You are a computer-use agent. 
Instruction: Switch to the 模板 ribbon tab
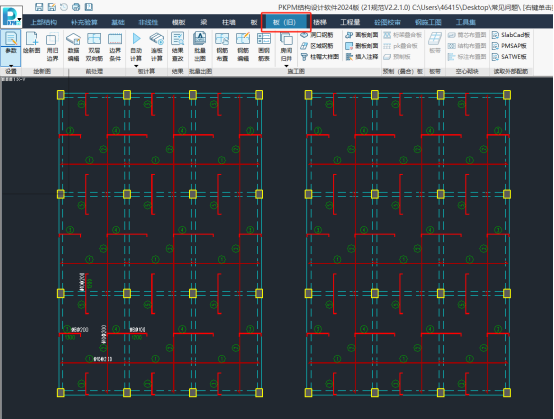[178, 22]
